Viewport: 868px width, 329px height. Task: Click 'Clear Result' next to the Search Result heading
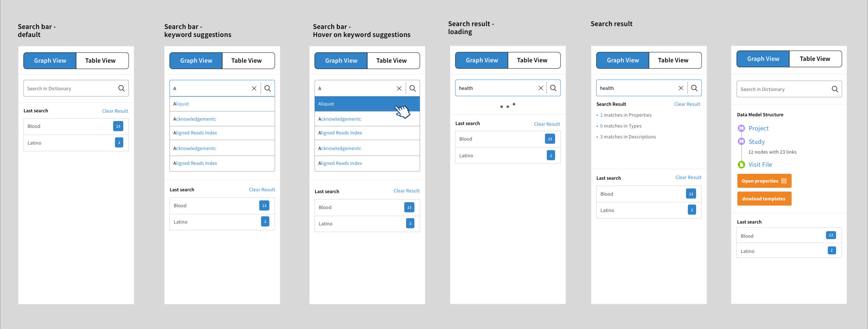pyautogui.click(x=687, y=104)
